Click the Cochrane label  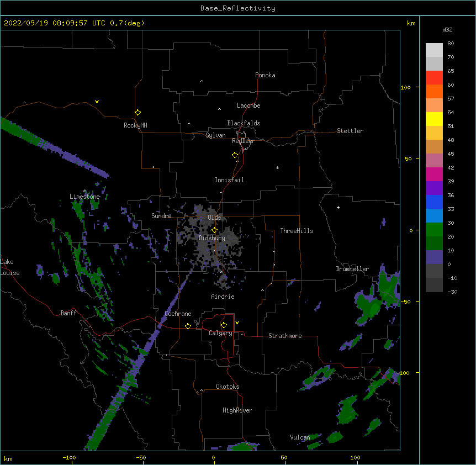[178, 314]
